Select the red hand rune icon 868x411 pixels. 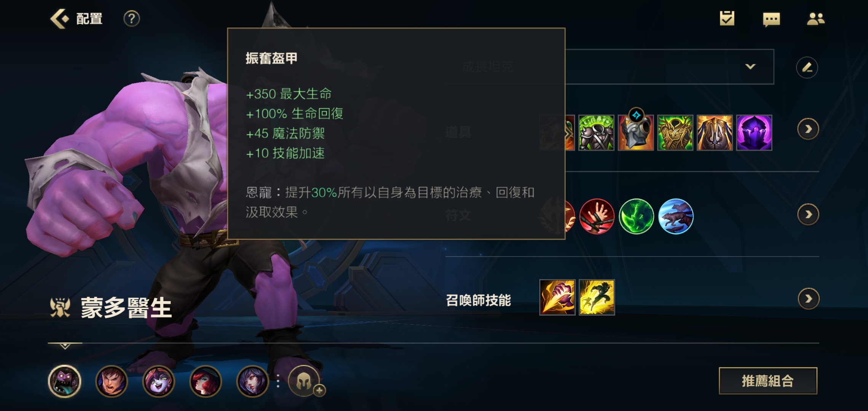tap(597, 216)
